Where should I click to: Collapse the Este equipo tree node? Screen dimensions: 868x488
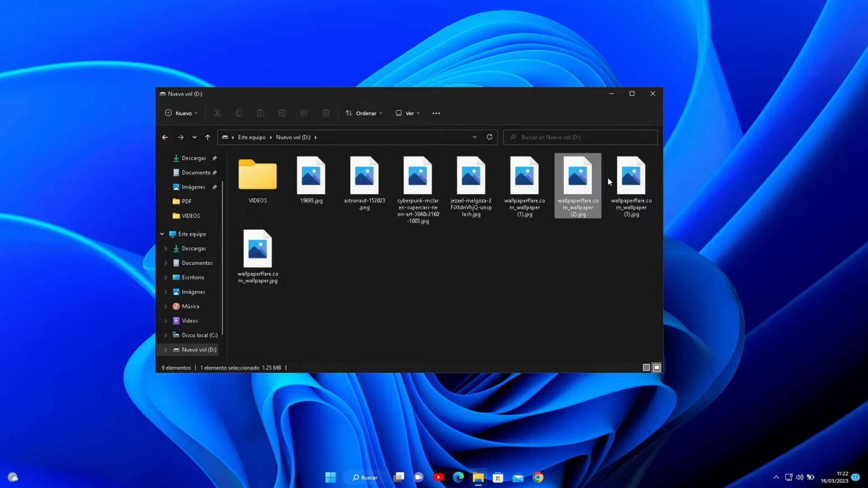(162, 234)
